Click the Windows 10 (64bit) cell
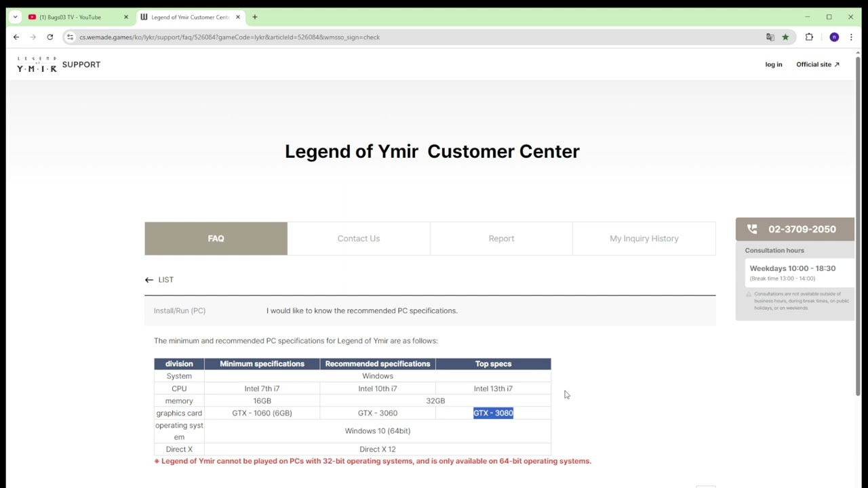Viewport: 868px width, 488px height. 378,431
